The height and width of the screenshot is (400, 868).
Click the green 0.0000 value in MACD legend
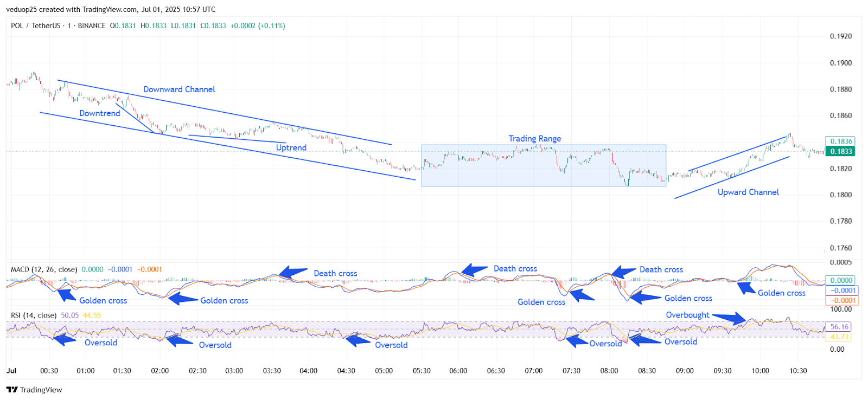(93, 269)
